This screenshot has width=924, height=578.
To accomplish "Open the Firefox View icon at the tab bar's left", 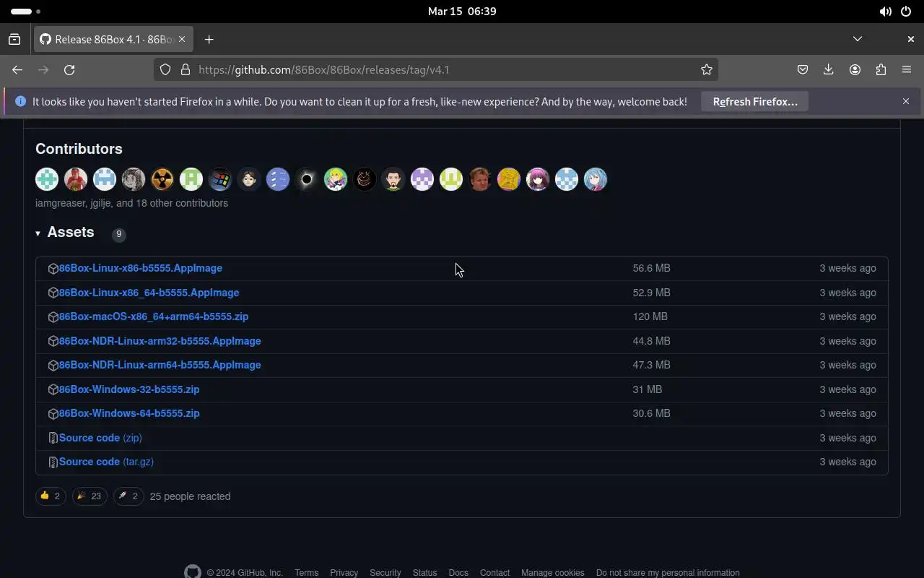I will click(x=14, y=39).
